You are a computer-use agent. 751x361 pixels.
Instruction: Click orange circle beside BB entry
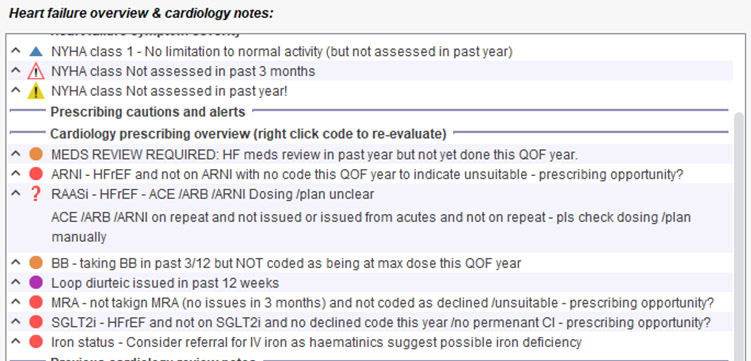(x=36, y=263)
